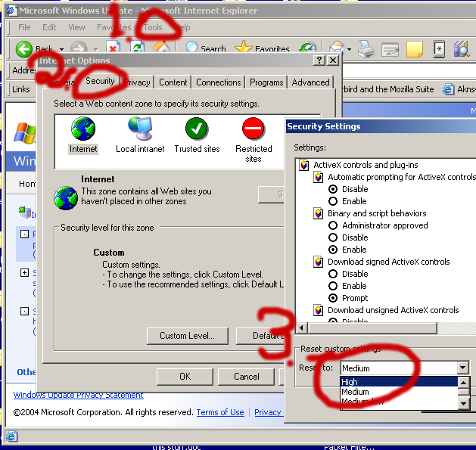This screenshot has height=450, width=476.
Task: Click the settings list horizontal scrollbar
Action: (x=378, y=328)
